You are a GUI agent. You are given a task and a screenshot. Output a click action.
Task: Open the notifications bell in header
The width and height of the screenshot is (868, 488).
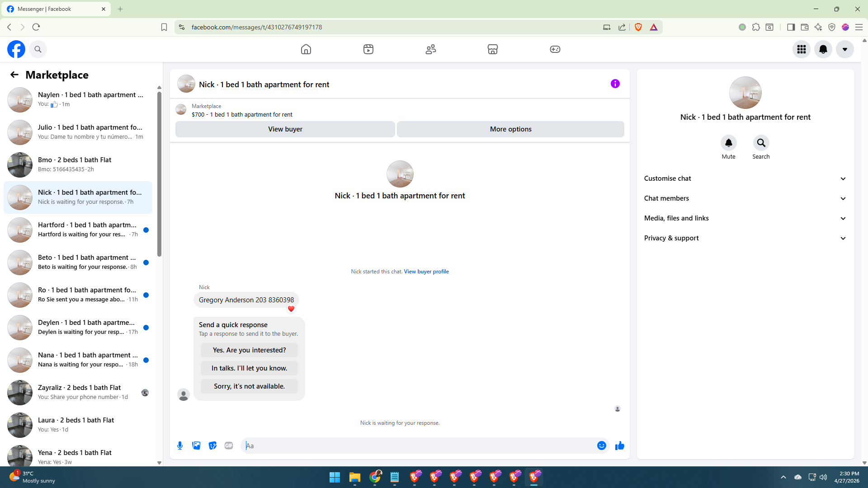point(823,49)
